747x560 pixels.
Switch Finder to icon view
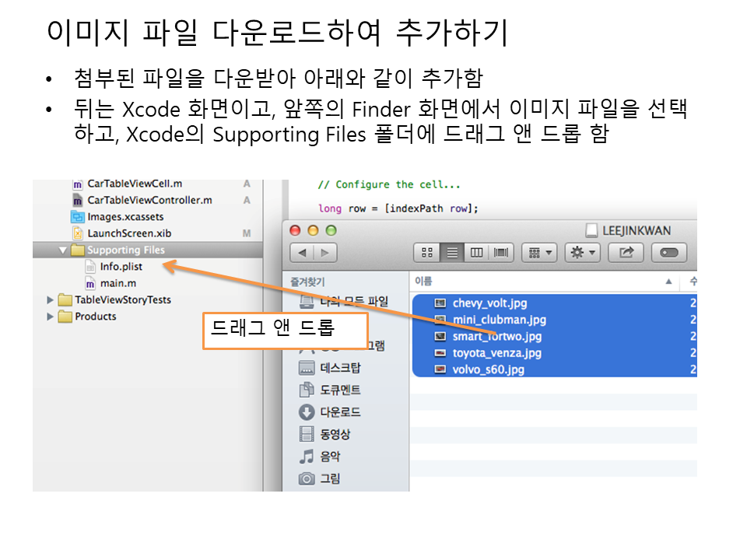click(426, 253)
